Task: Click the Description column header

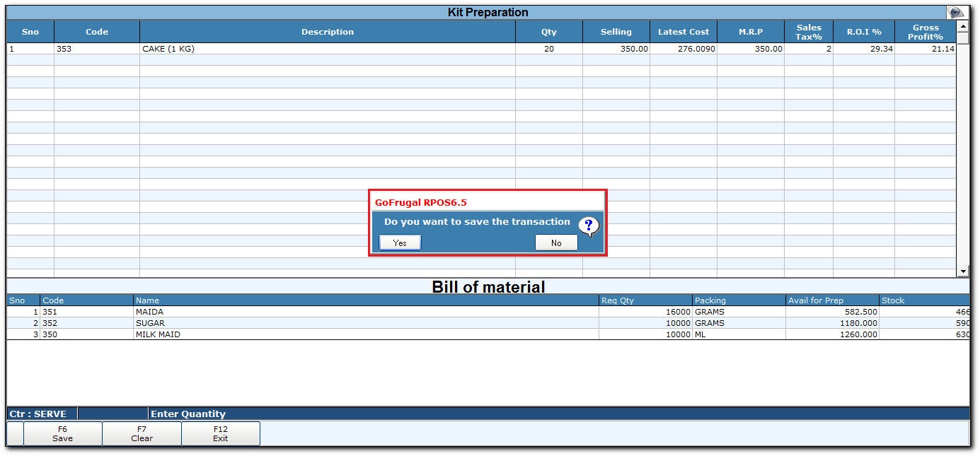Action: click(328, 32)
